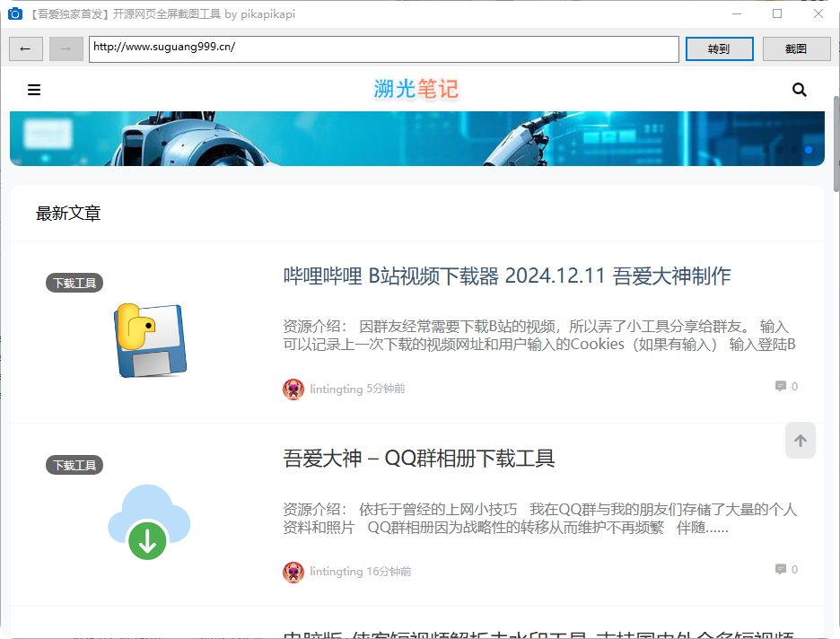Open article 吾爱大神 – QQ群相册下载工具

(x=419, y=459)
